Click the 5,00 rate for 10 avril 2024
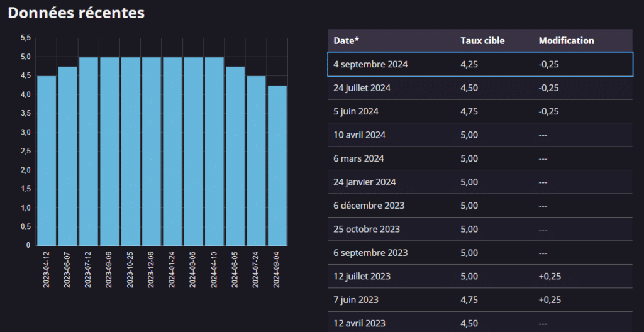Image resolution: width=644 pixels, height=332 pixels. (469, 135)
